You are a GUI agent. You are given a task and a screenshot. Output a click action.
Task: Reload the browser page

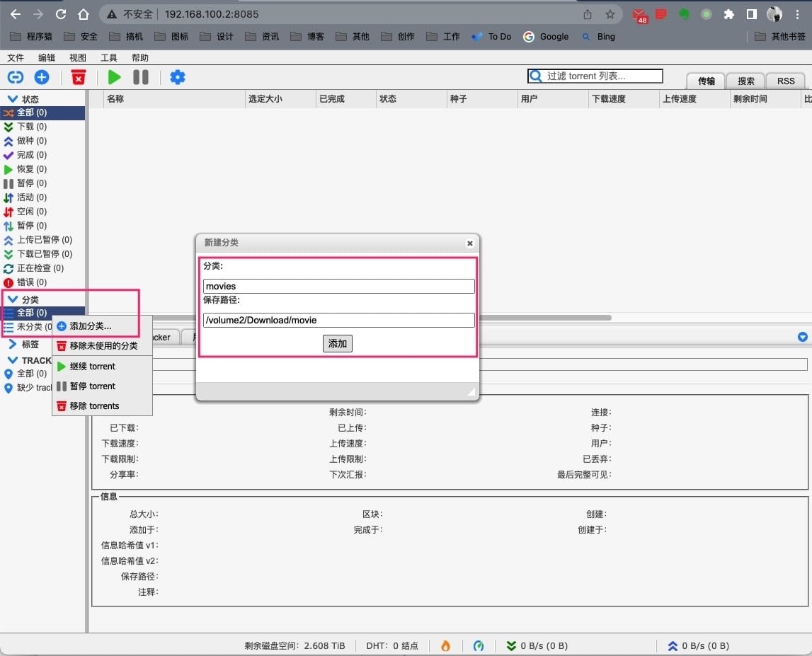click(x=61, y=14)
